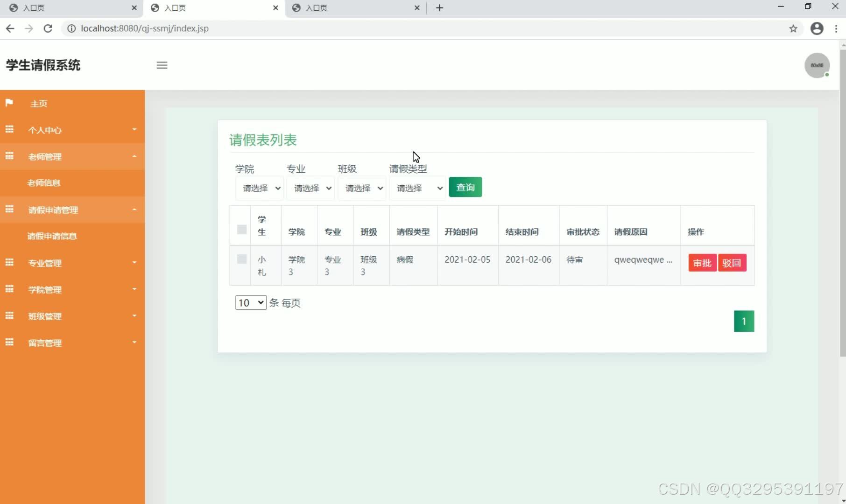Tick the checkbox for student 小札 row

pos(242,259)
